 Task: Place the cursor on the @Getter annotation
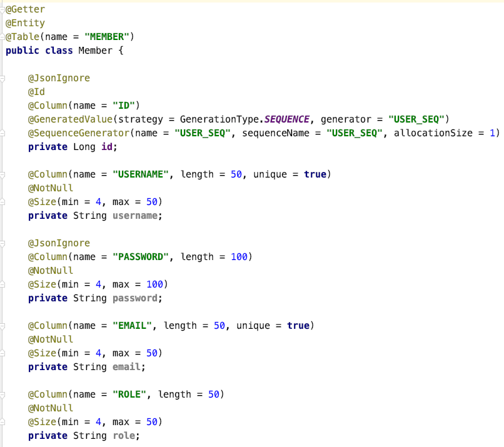[26, 9]
